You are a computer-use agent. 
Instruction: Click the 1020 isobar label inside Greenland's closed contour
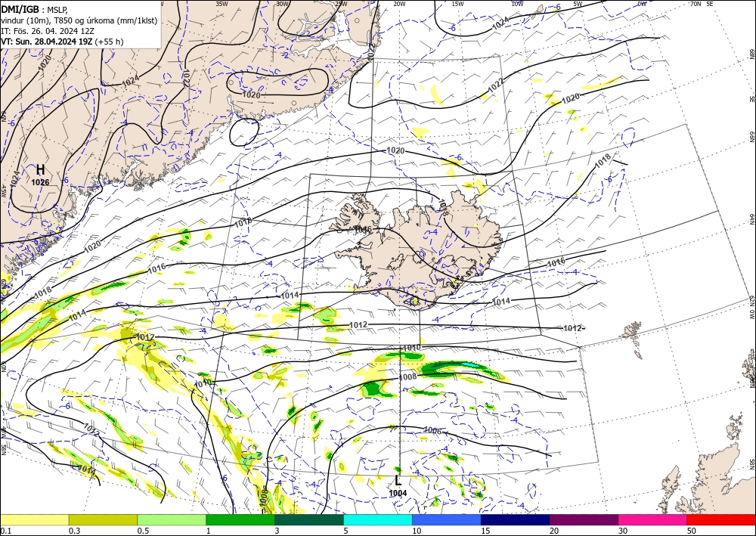(251, 95)
